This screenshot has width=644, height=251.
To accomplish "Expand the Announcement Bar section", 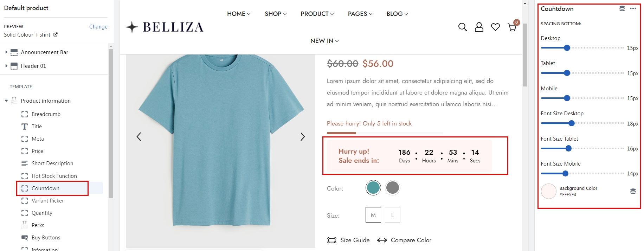I will [6, 52].
